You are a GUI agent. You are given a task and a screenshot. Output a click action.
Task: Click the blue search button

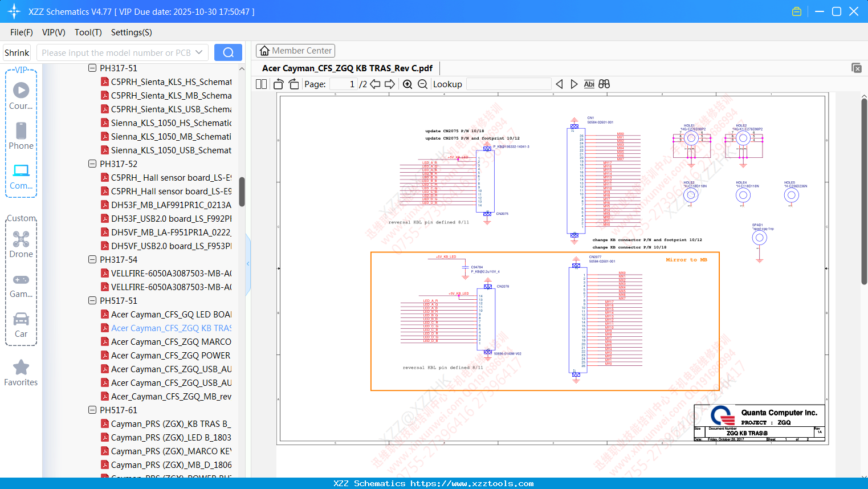228,52
